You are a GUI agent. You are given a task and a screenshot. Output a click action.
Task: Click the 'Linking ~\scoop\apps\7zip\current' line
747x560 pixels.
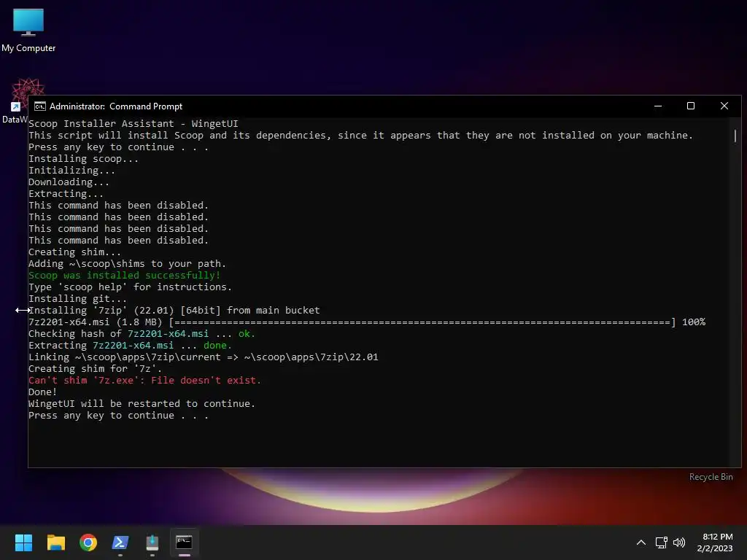[x=204, y=357]
